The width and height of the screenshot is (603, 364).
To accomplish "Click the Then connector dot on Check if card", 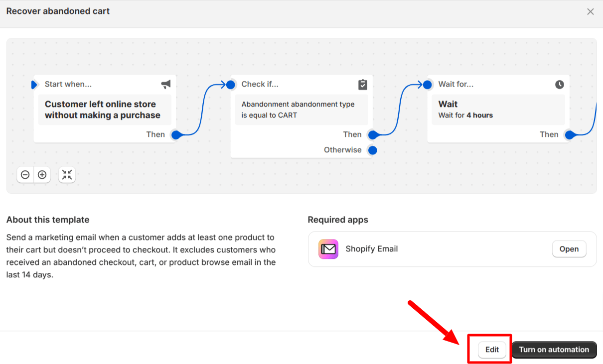I will point(372,134).
